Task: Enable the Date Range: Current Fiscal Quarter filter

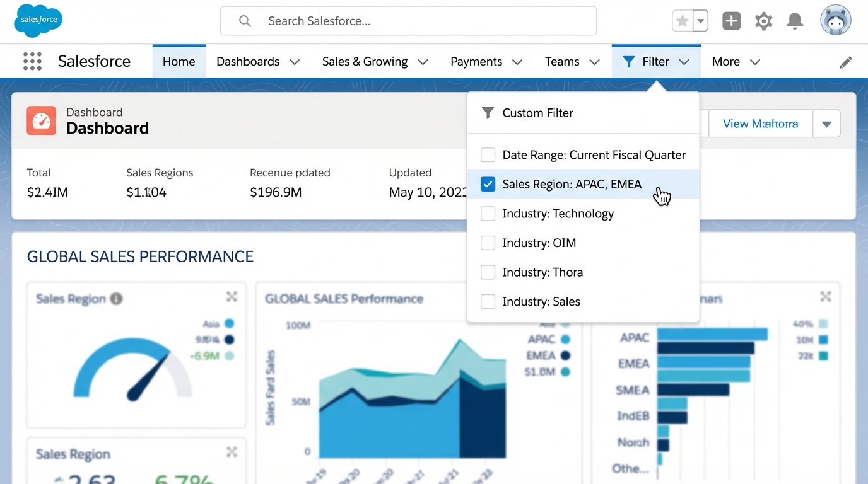Action: (x=488, y=154)
